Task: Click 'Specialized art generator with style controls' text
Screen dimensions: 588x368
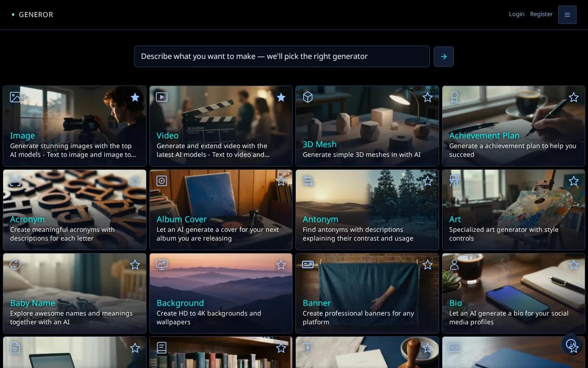Action: click(x=504, y=234)
